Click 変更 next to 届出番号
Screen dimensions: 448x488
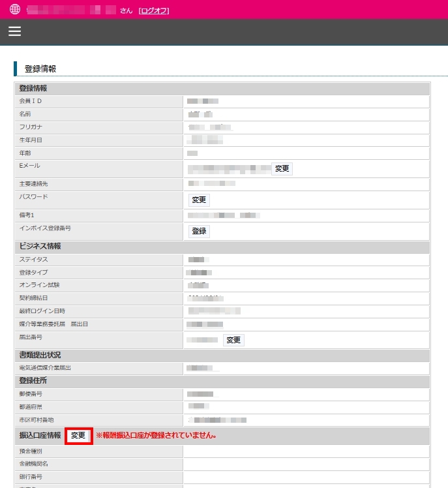(x=233, y=340)
